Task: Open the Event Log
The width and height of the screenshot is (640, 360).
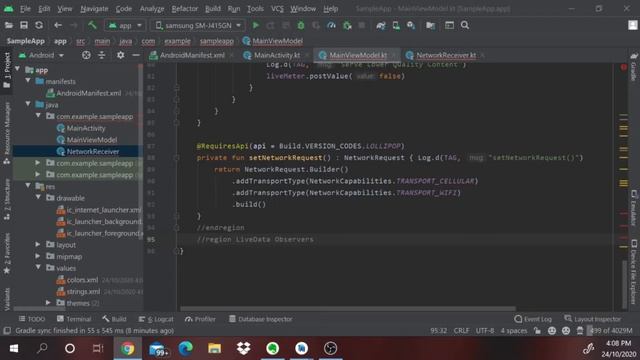Action: pyautogui.click(x=533, y=319)
